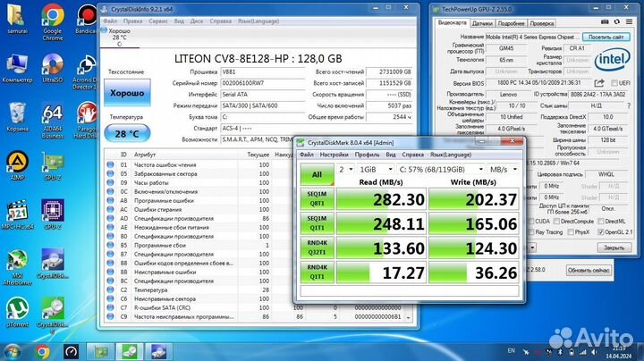
Task: Open the GPU selection dropdown arrow in GPU-Z
Action: click(532, 248)
